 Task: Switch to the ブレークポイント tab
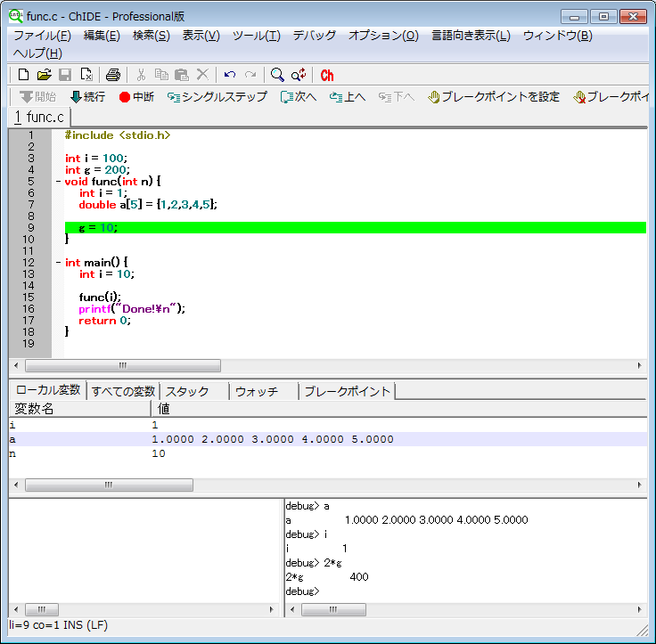(347, 391)
